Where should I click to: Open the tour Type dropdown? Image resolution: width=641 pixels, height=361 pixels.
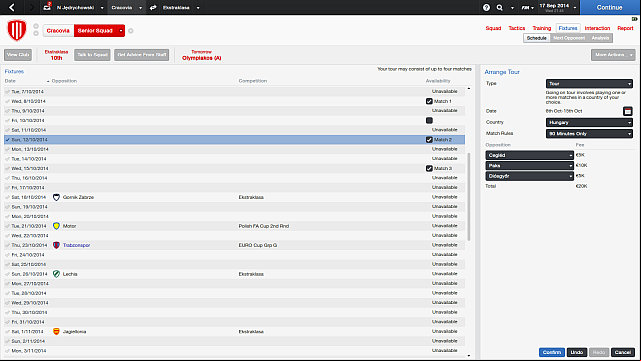[589, 83]
